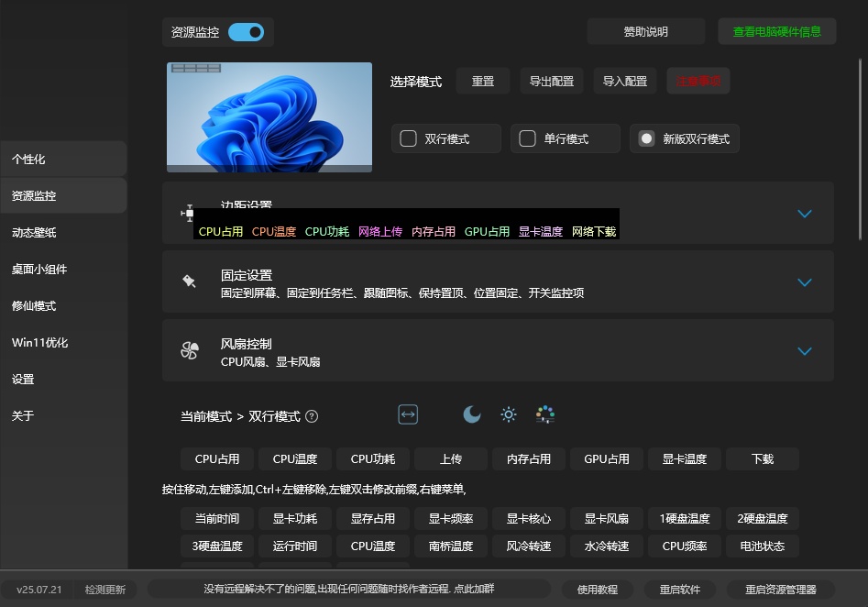Expand the 边距设置 section chevron
Image resolution: width=868 pixels, height=607 pixels.
point(805,214)
